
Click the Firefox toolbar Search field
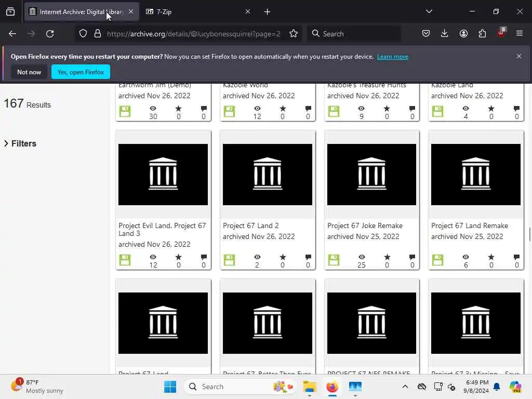pyautogui.click(x=354, y=34)
